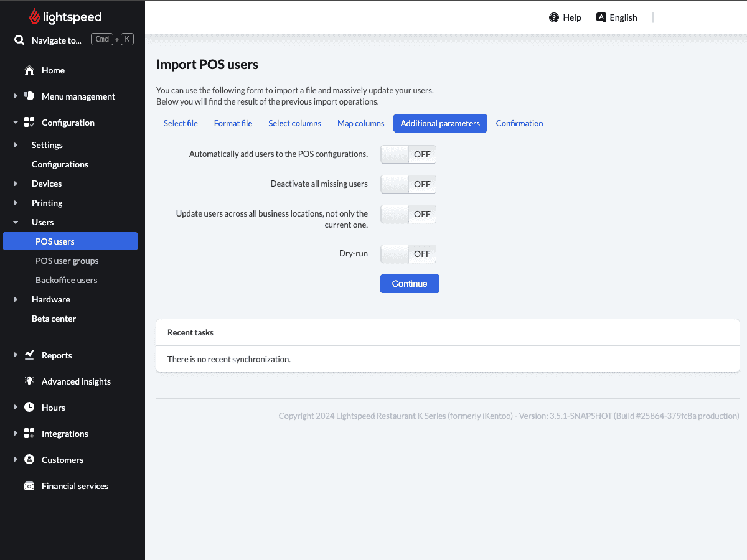This screenshot has width=747, height=560.
Task: Click the Integrations icon
Action: click(29, 433)
